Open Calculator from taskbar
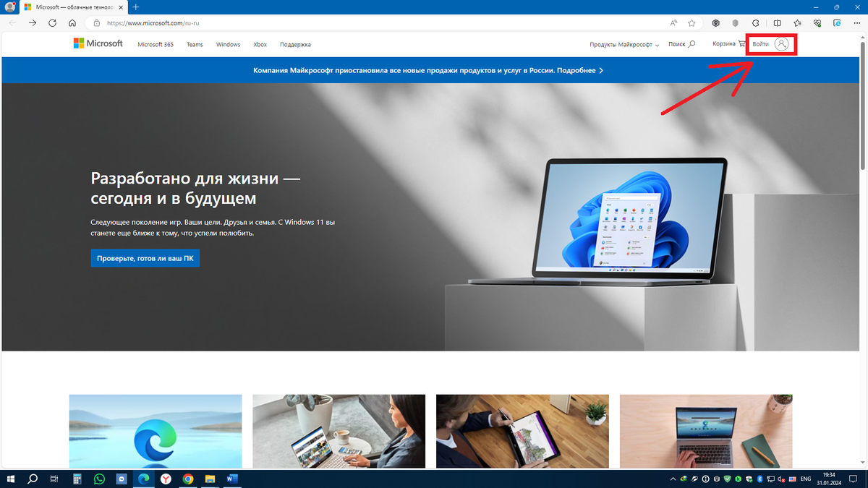868x488 pixels. point(77,479)
